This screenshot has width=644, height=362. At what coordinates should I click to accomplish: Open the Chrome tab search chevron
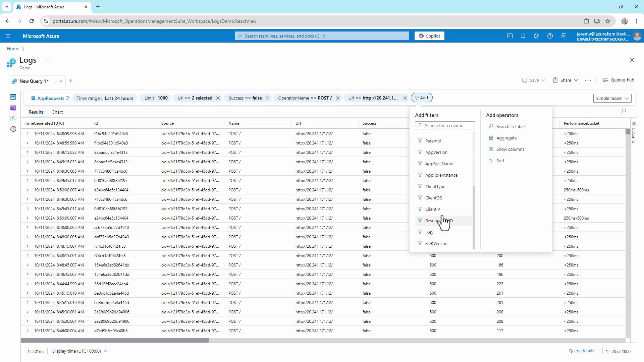(7, 7)
